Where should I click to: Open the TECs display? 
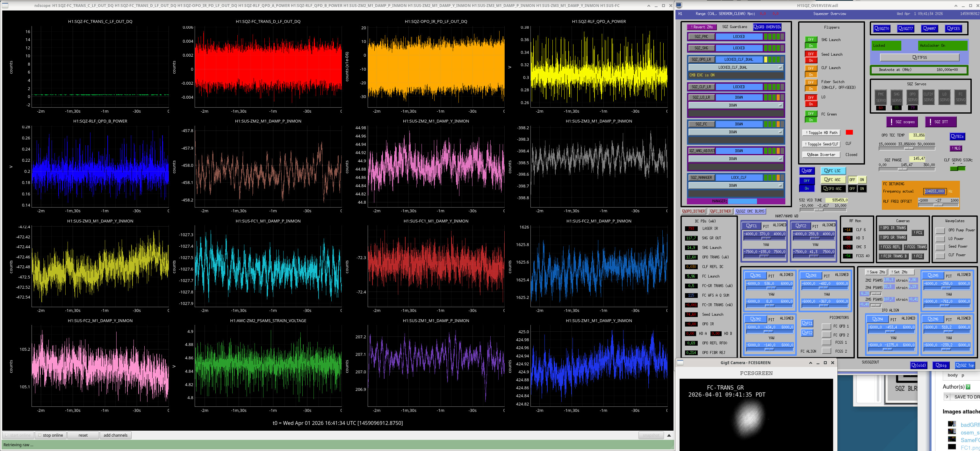(x=957, y=137)
